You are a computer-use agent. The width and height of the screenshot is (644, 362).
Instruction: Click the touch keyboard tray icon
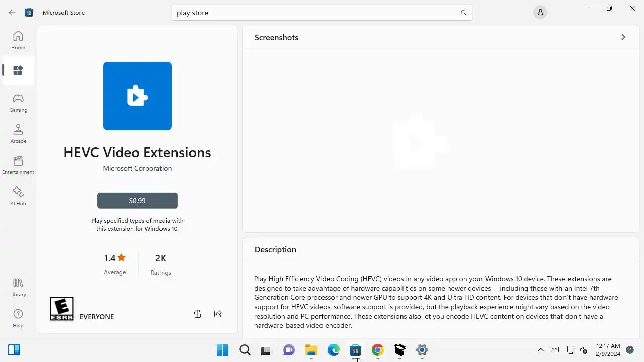click(555, 350)
